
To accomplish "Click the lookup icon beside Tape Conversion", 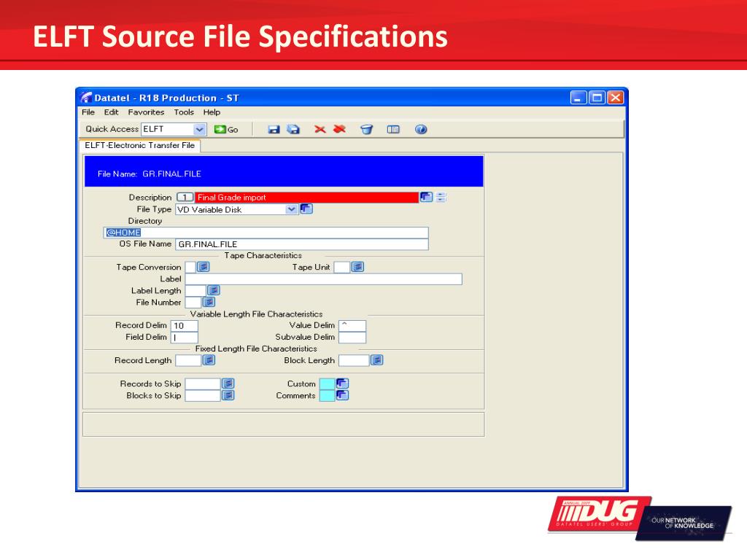I will click(x=204, y=267).
